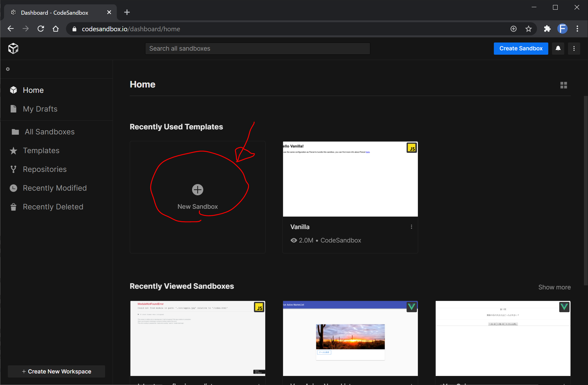Go to My Drafts in sidebar
Viewport: 588px width, 385px height.
tap(40, 109)
